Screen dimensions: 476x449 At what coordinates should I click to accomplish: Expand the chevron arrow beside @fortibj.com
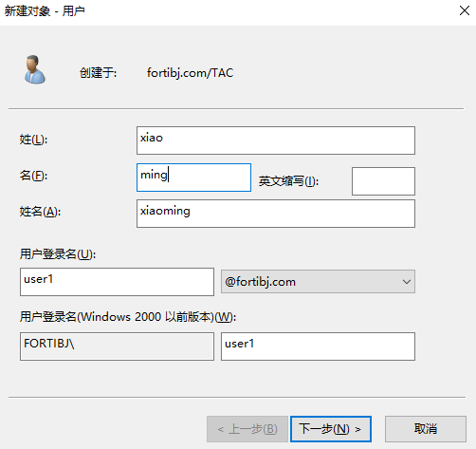point(407,282)
